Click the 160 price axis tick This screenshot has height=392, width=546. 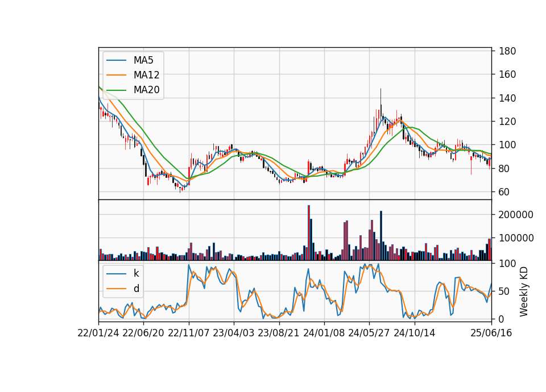point(507,74)
